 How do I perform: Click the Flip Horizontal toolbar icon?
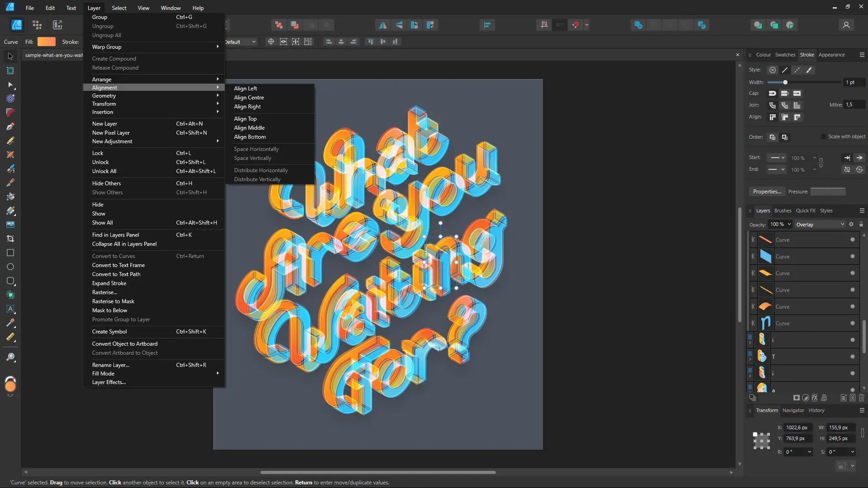382,25
